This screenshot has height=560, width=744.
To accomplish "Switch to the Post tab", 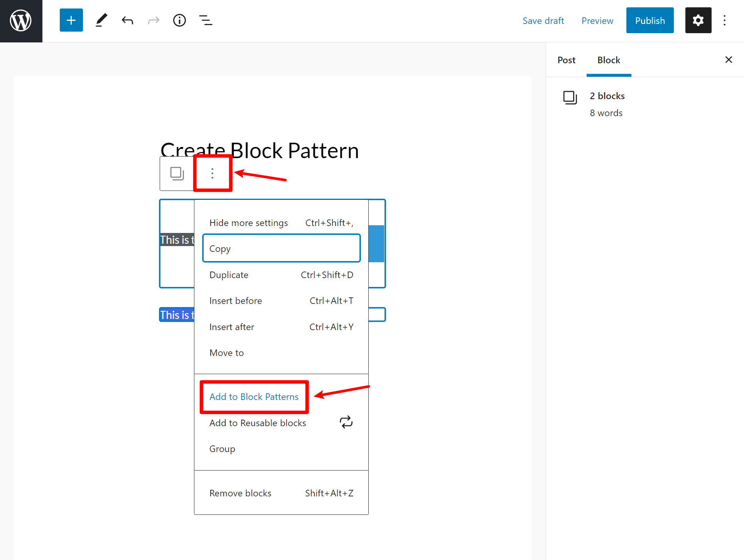I will tap(566, 59).
